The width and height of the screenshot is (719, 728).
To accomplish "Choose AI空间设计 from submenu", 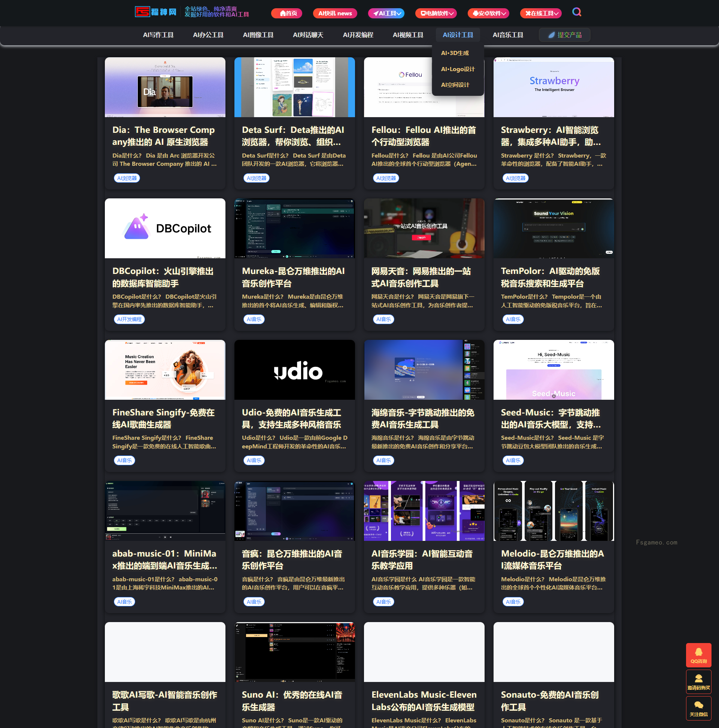I will [x=455, y=85].
